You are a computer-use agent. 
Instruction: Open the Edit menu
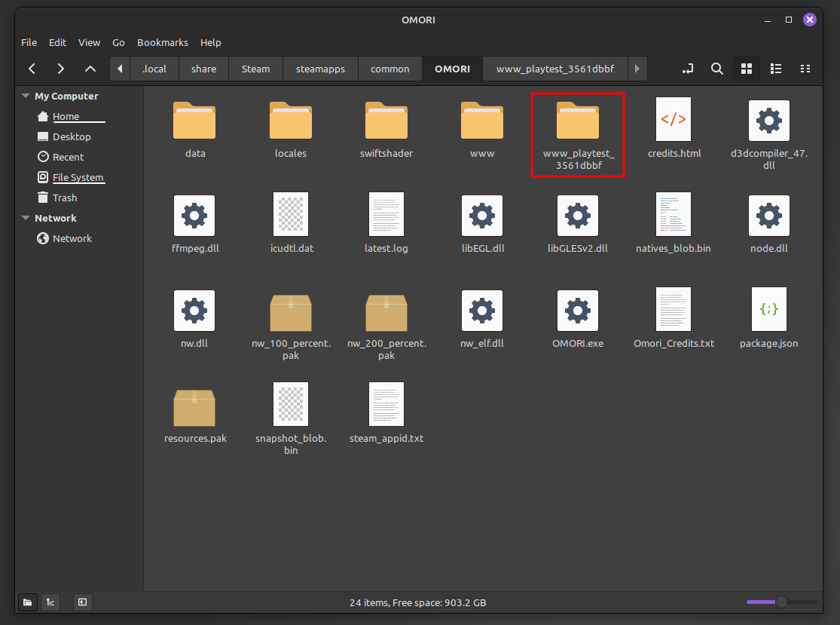[57, 42]
